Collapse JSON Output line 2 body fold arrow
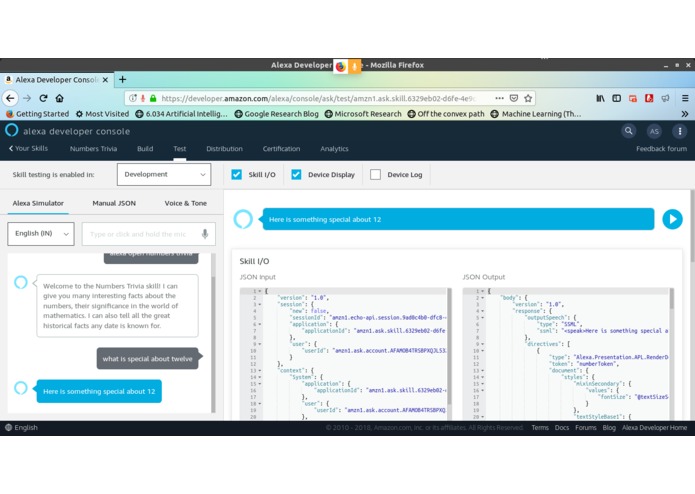695x494 pixels. [483, 298]
